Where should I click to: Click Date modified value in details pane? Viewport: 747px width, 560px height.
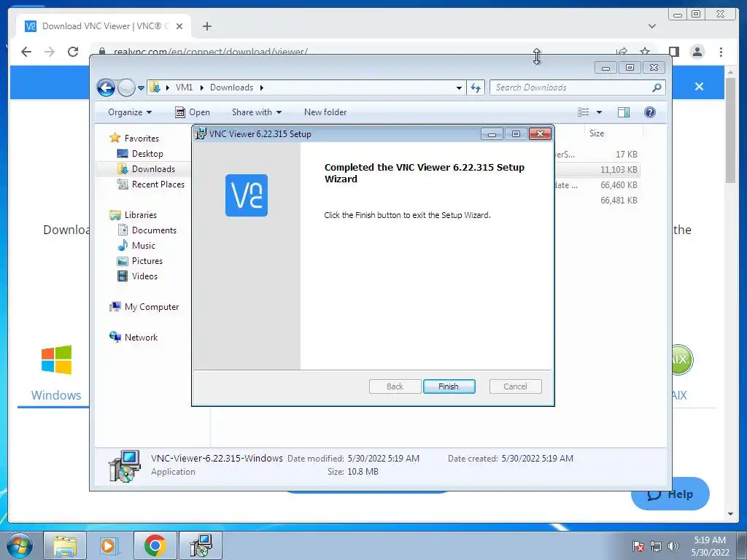pyautogui.click(x=384, y=459)
